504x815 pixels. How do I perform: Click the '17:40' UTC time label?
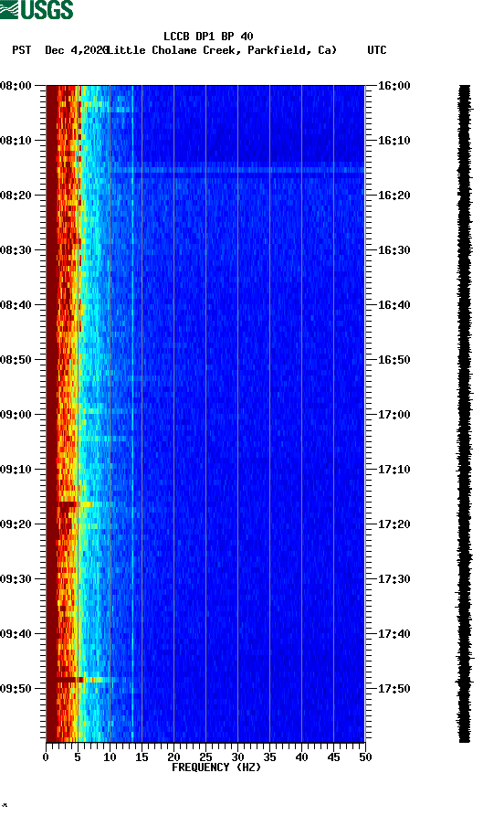pos(394,633)
